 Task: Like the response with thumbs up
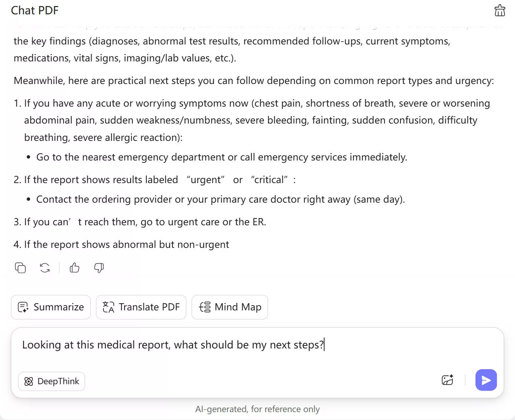tap(75, 268)
